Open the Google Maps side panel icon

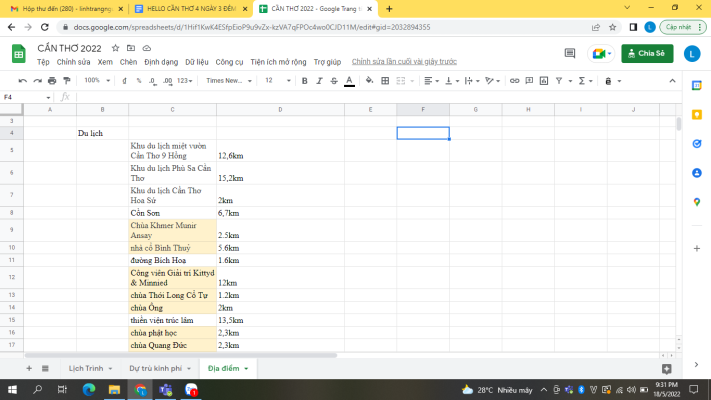pyautogui.click(x=696, y=202)
